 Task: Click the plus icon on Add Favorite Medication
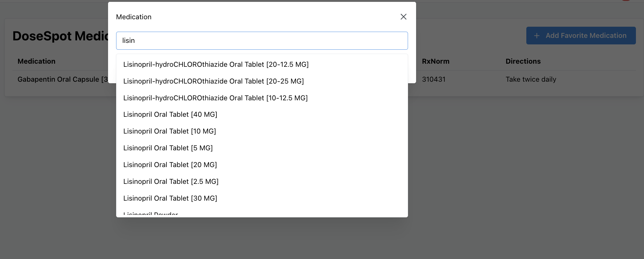(537, 36)
